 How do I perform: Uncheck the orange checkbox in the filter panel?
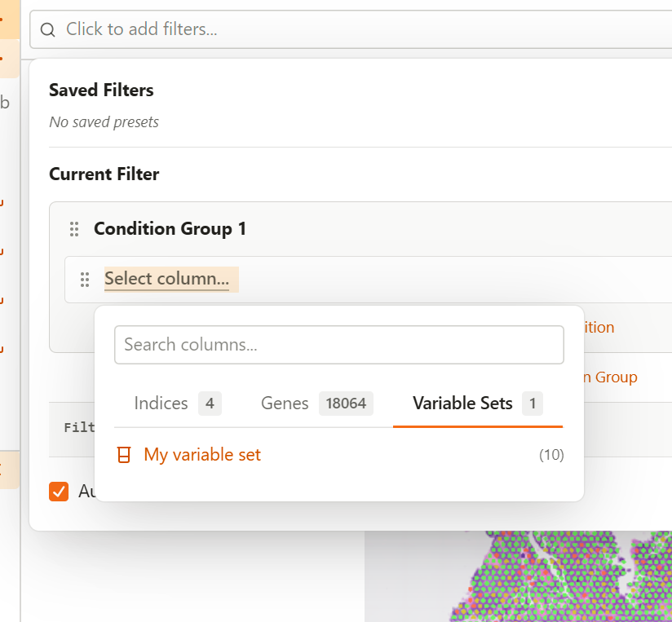(59, 492)
